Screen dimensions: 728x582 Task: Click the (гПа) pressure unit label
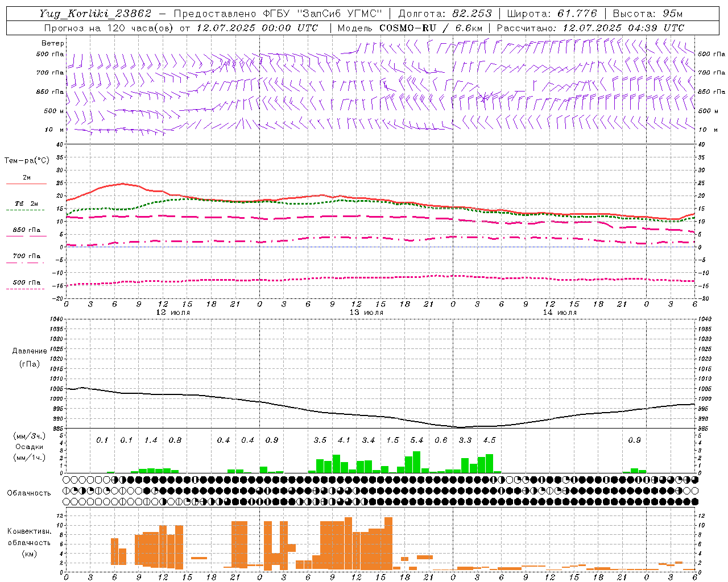coord(30,364)
